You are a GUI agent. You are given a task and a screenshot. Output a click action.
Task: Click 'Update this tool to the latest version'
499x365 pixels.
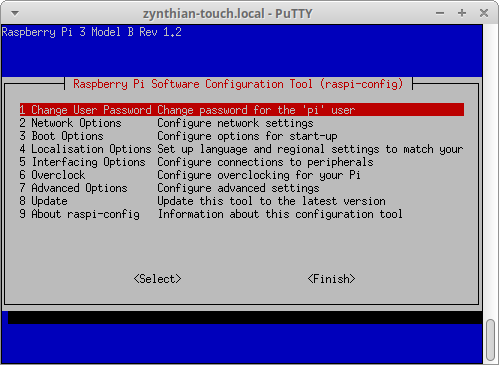pos(271,201)
